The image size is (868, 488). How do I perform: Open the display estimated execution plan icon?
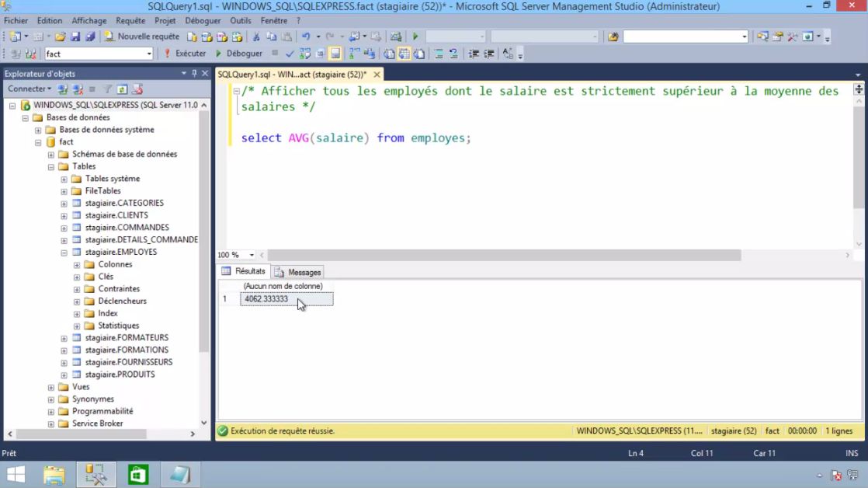point(303,54)
